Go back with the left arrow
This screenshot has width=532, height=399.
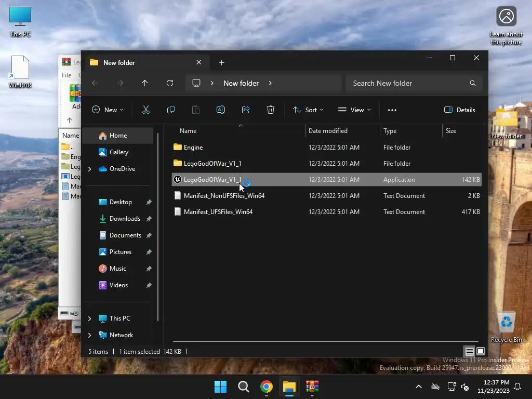pos(95,83)
